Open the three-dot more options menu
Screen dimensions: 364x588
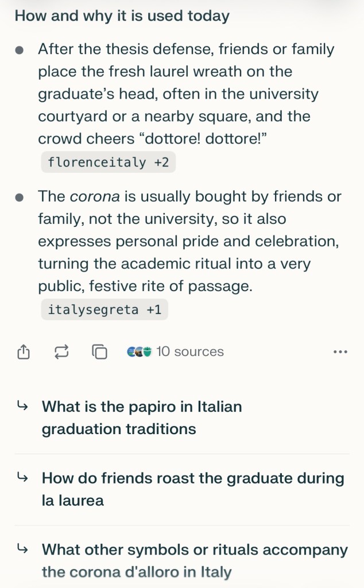pos(340,351)
